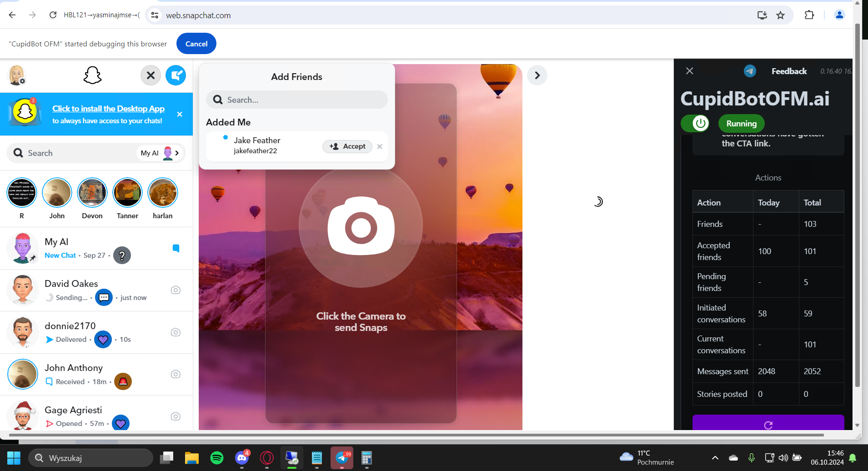The height and width of the screenshot is (471, 868).
Task: View Tanner's story
Action: [x=127, y=193]
